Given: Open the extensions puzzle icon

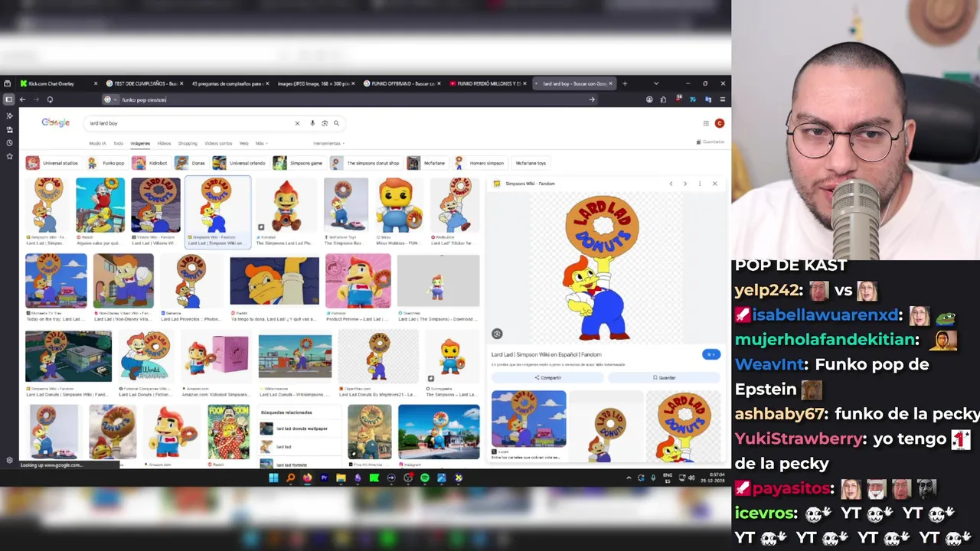Looking at the screenshot, I should pyautogui.click(x=664, y=99).
